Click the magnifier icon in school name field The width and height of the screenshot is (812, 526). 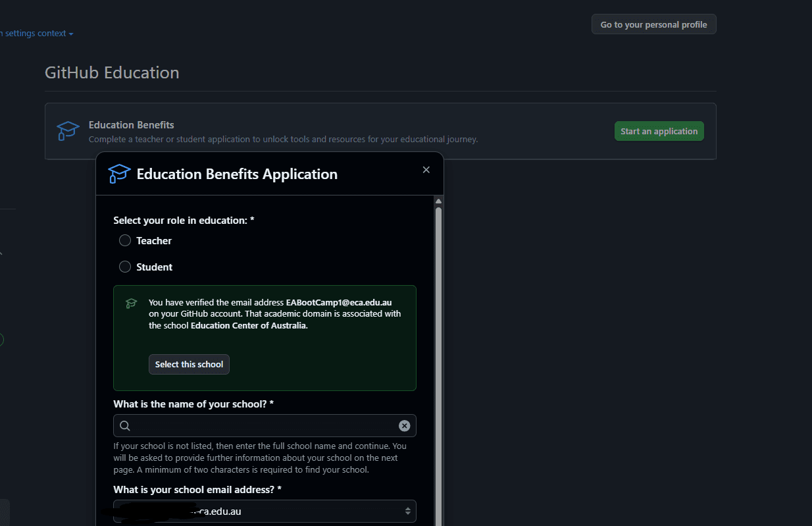[125, 426]
